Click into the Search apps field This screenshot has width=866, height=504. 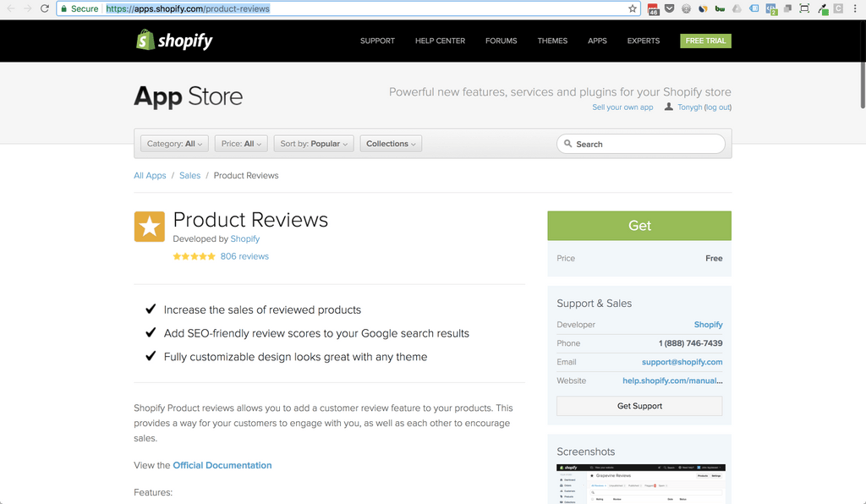tap(641, 144)
